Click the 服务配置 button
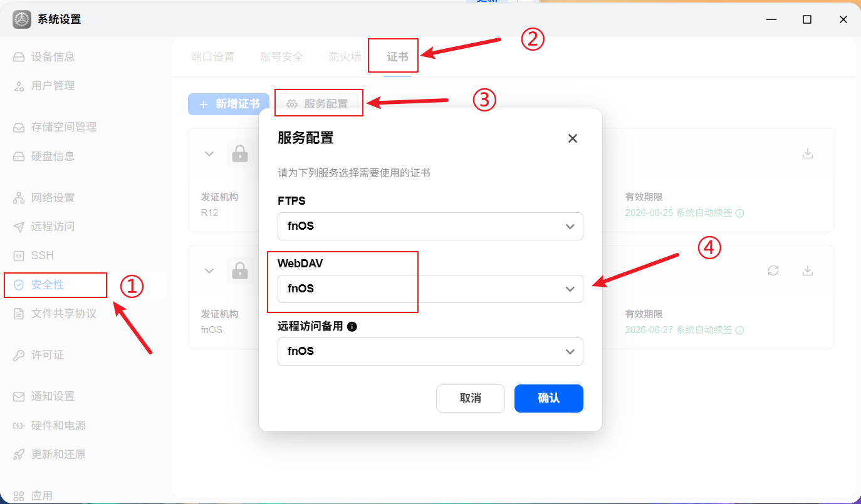The width and height of the screenshot is (861, 504). 317,104
